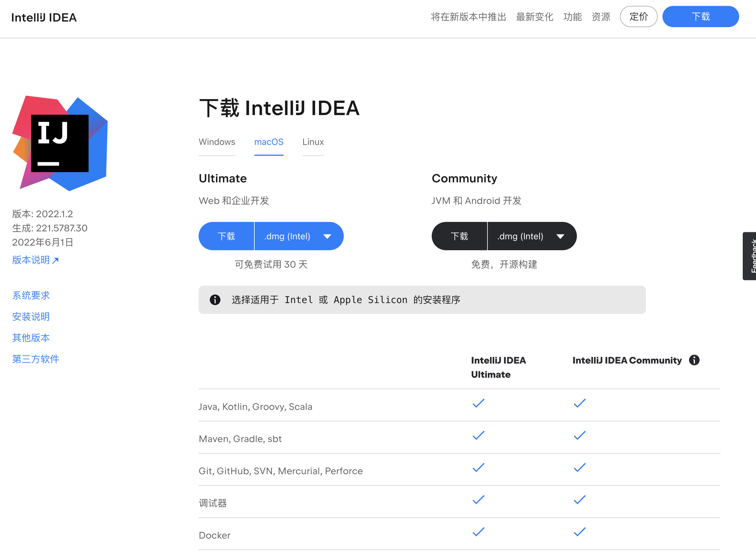The height and width of the screenshot is (553, 756).
Task: Click the IntelliJ IDEA logo image
Action: (60, 143)
